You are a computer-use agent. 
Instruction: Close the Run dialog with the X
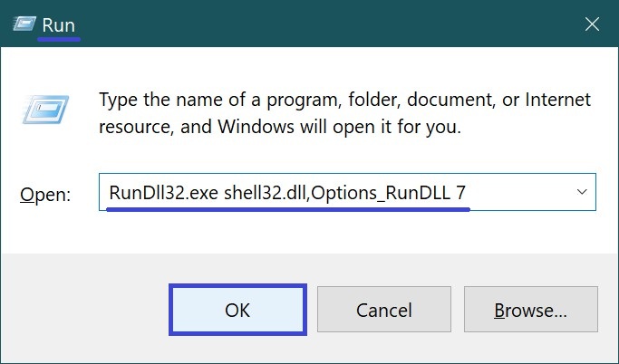pos(592,24)
